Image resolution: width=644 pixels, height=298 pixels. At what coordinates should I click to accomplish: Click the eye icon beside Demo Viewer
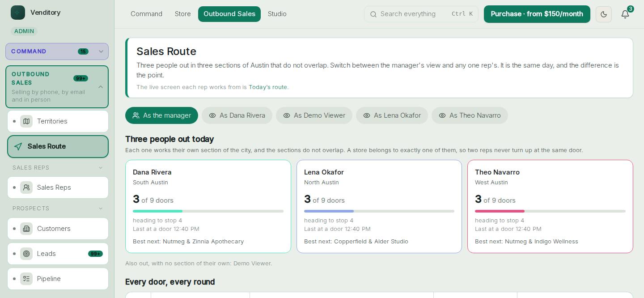click(x=287, y=115)
